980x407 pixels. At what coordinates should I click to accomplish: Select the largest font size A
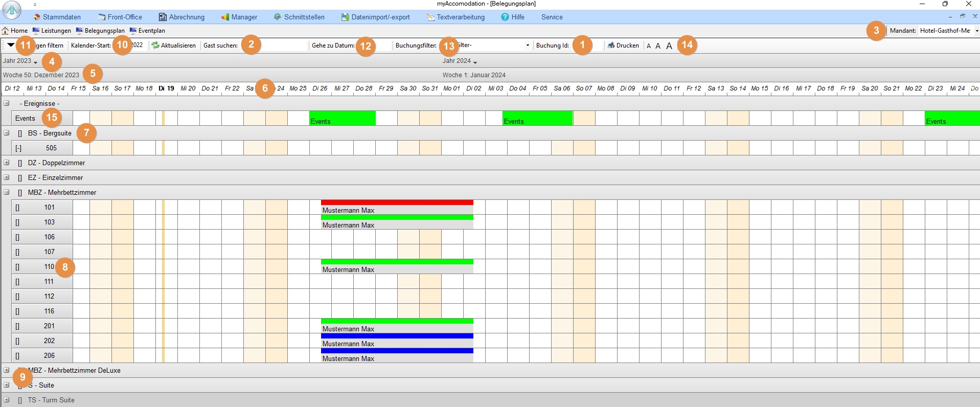(x=669, y=46)
